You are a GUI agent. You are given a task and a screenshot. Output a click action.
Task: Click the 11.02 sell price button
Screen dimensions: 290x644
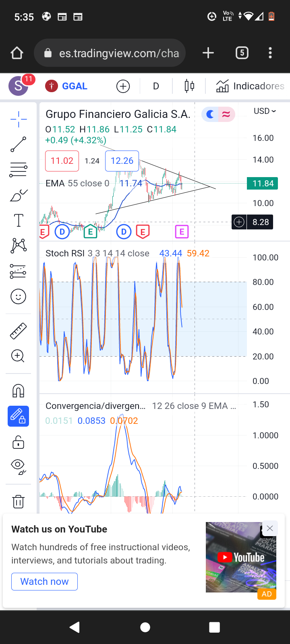(62, 161)
